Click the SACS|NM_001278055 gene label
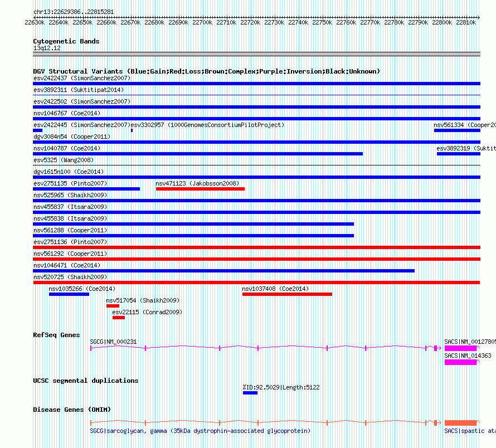The width and height of the screenshot is (496, 448). 470,342
